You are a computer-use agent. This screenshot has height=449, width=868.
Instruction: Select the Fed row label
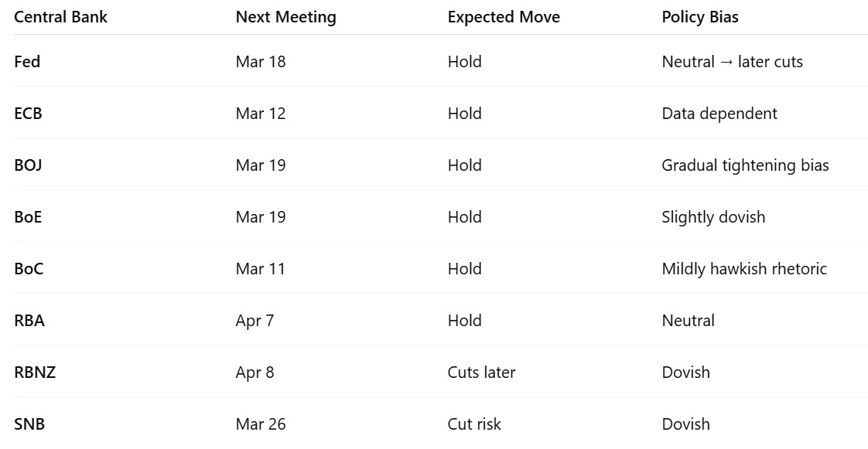(x=27, y=62)
